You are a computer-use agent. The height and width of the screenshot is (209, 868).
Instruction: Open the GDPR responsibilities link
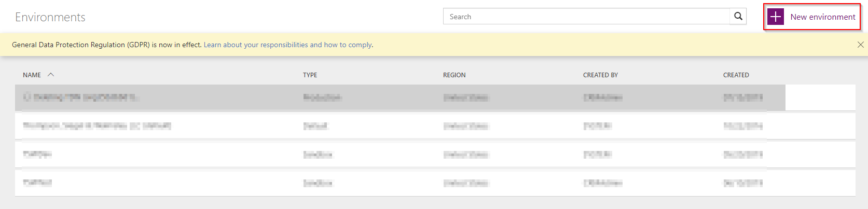tap(288, 45)
